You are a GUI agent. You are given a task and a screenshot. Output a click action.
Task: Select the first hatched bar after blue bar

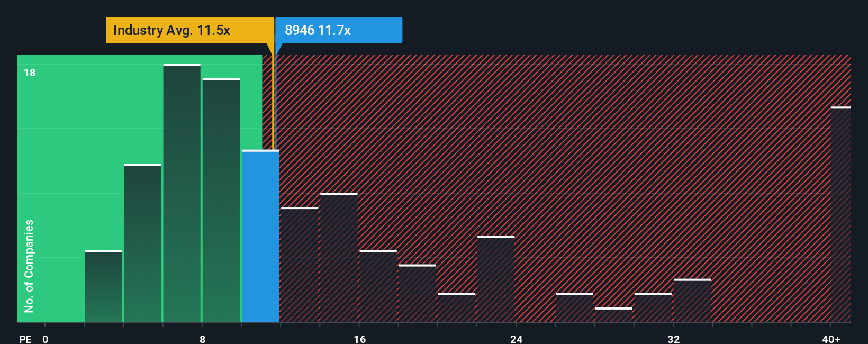pos(300,265)
